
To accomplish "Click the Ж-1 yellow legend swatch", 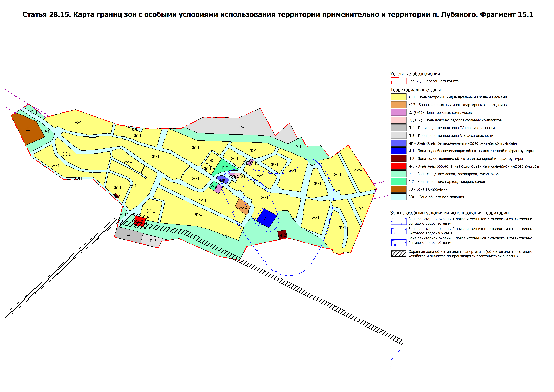I will [x=398, y=97].
